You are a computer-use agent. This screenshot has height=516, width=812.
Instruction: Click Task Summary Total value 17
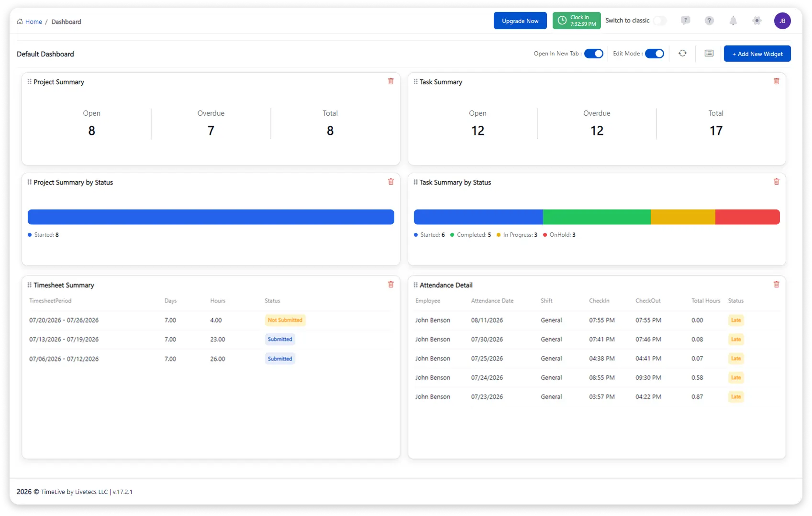click(x=716, y=131)
